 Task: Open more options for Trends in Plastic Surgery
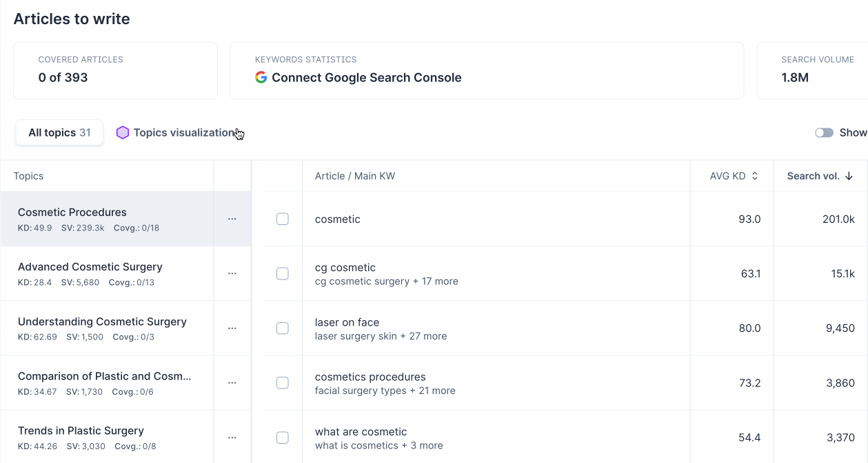pos(232,437)
